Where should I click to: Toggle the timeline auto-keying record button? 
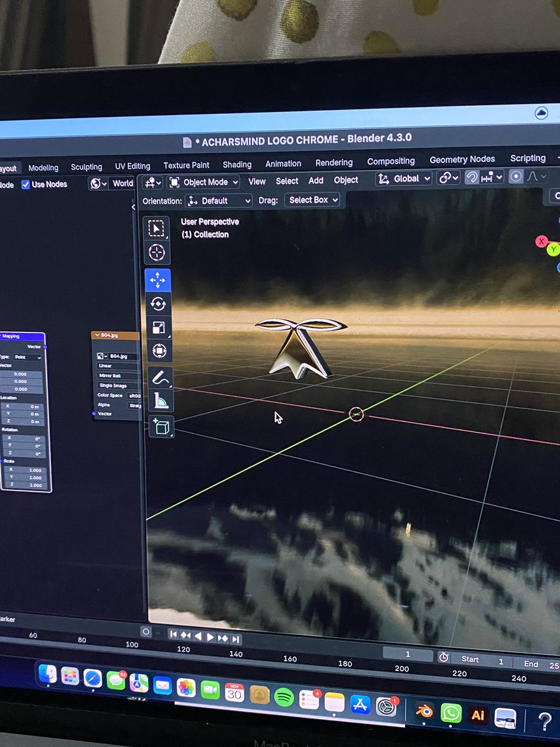(x=146, y=631)
